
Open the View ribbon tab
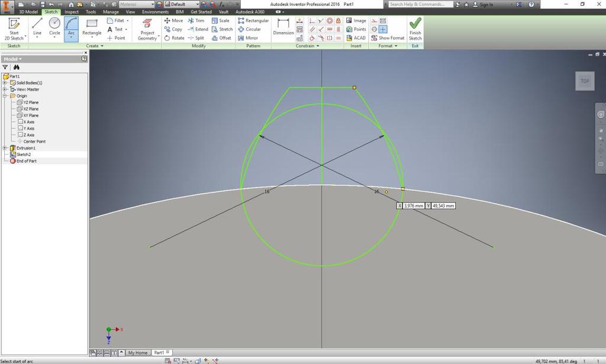[130, 12]
